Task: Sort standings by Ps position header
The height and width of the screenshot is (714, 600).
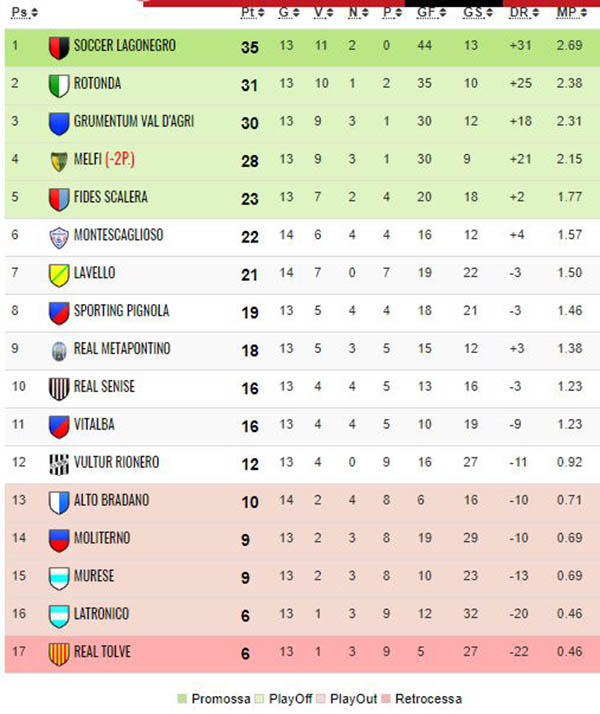Action: point(24,12)
